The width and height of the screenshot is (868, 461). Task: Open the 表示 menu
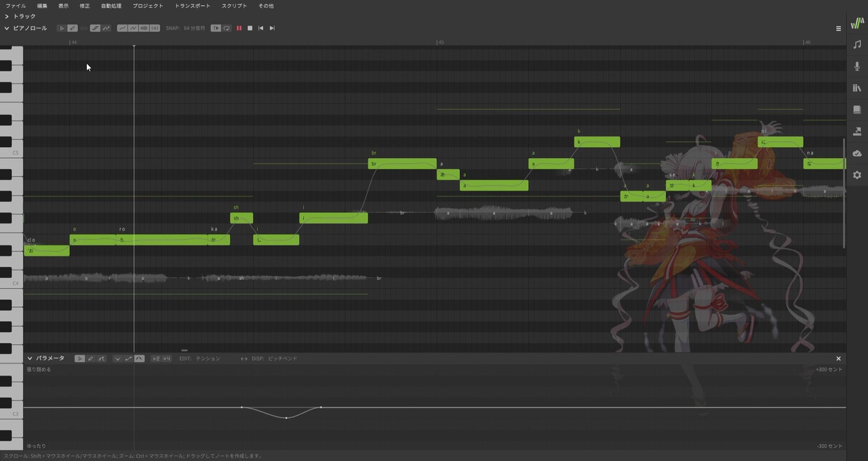coord(63,5)
